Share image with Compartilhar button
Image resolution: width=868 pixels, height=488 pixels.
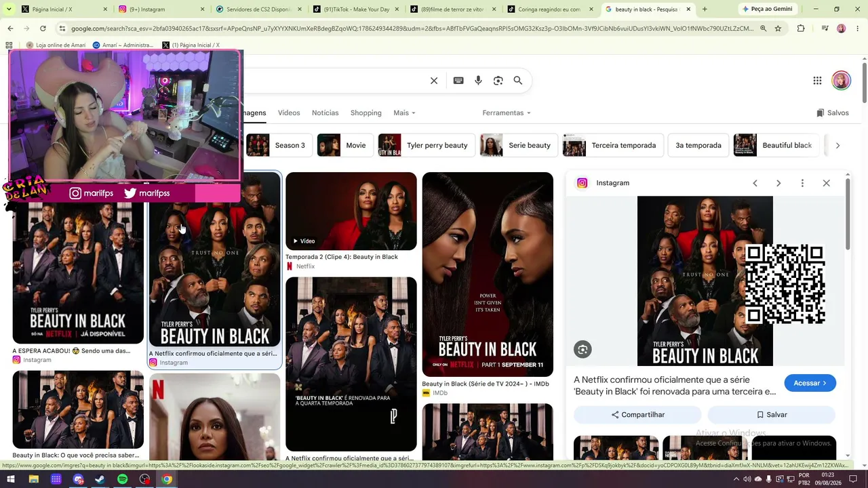pyautogui.click(x=637, y=415)
